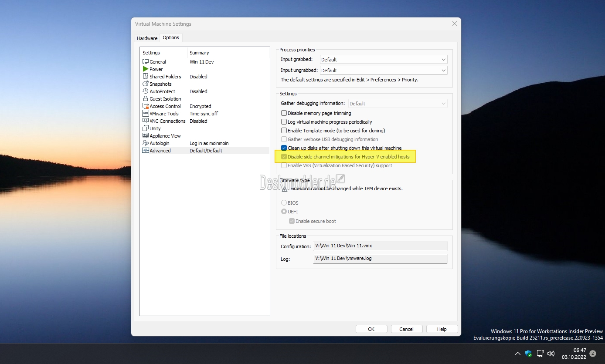Open the volume speaker tray icon
This screenshot has width=605, height=364.
[551, 354]
